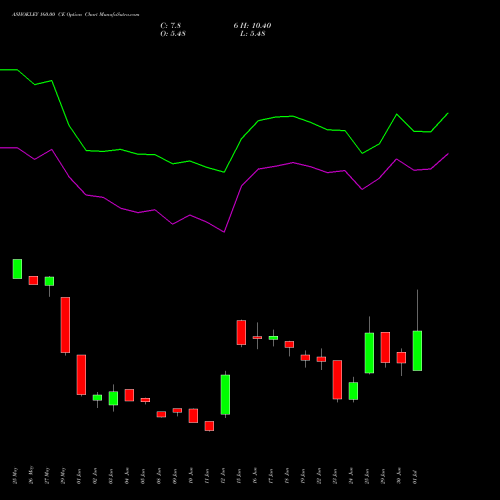The height and width of the screenshot is (500, 500).
Task: Select the close value 'C: 7.8'
Action: coord(171,26)
